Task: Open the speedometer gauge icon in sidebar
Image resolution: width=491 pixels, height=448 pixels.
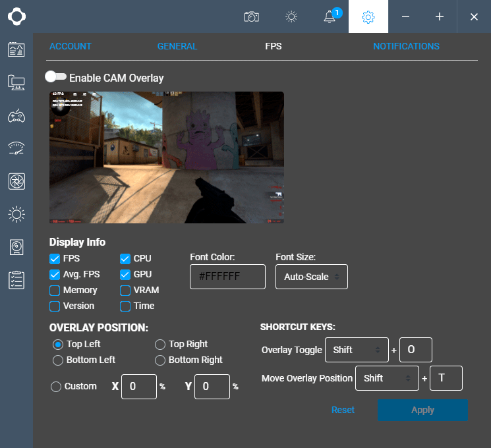Action: click(16, 148)
